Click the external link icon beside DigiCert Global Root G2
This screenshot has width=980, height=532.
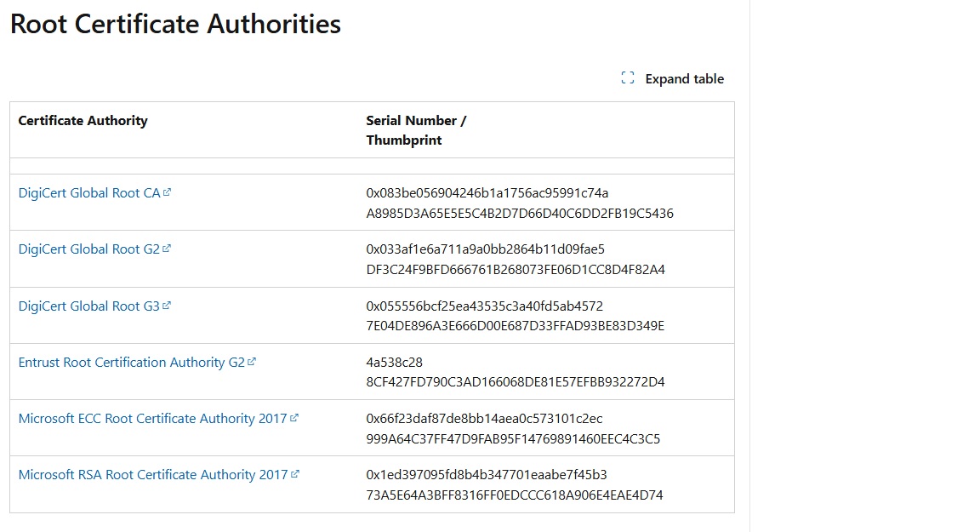[x=168, y=249]
